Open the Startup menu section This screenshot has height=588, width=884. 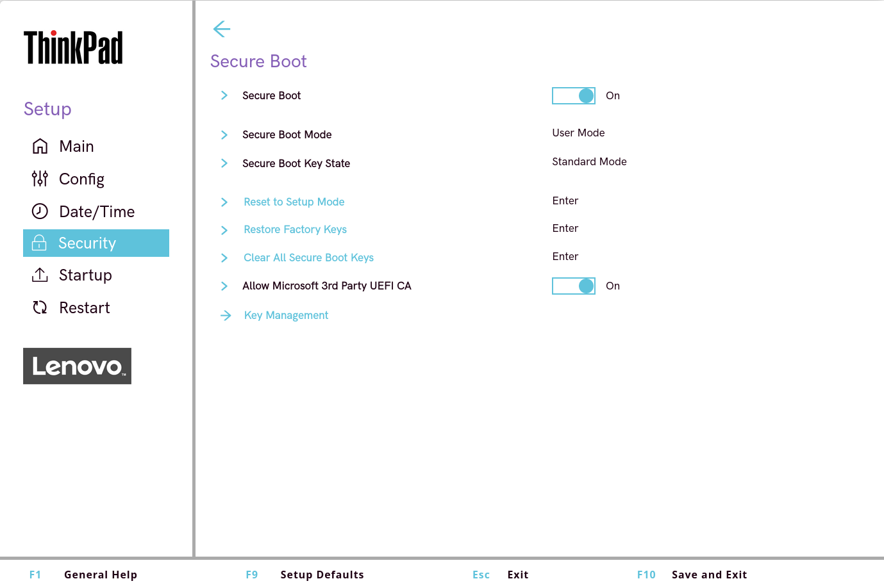85,275
